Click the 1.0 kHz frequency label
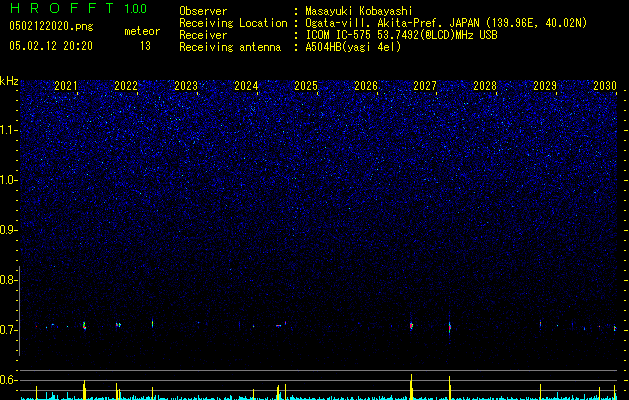 [9, 180]
